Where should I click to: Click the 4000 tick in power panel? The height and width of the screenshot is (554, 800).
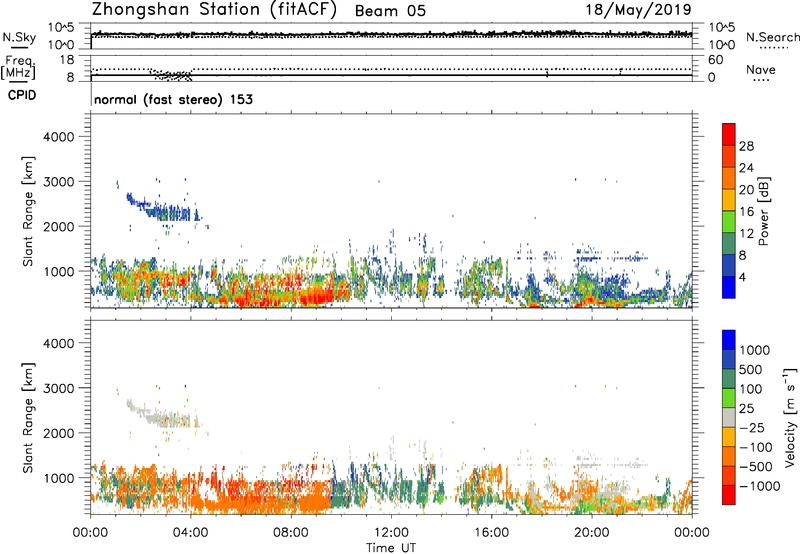(59, 137)
